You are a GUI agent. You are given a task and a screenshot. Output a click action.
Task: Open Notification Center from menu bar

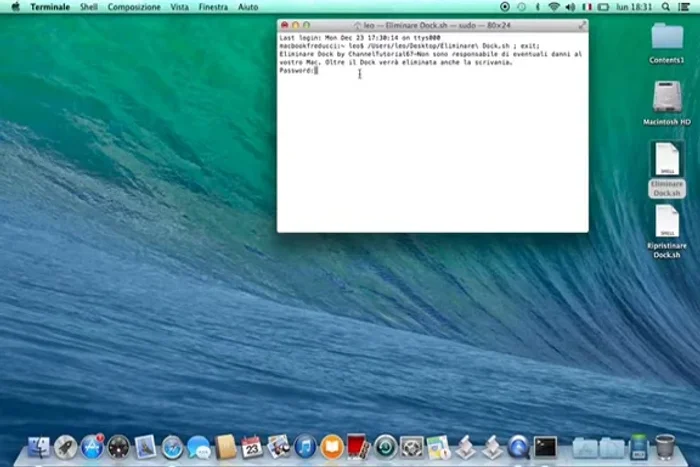[686, 7]
